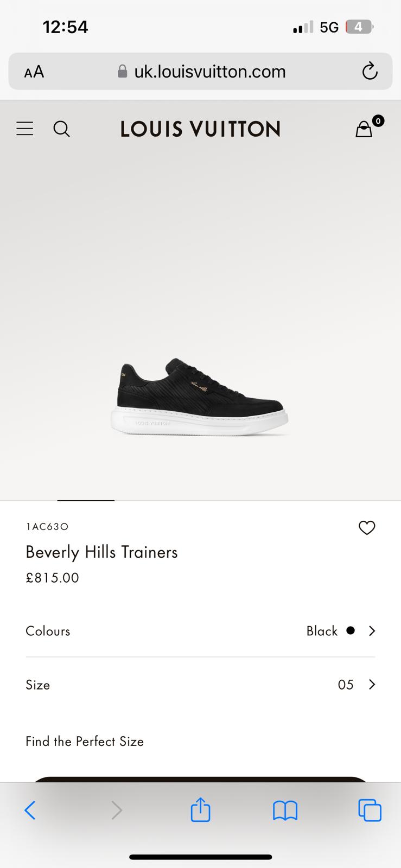
Task: Tap the Beverly Hills trainer image
Action: click(x=200, y=397)
